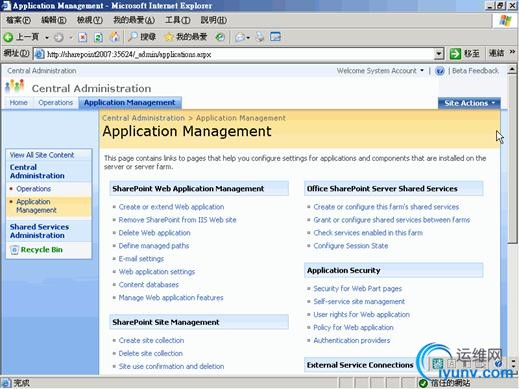Click the Edit page icon in toolbar
The height and width of the screenshot is (389, 519).
pyautogui.click(x=275, y=37)
